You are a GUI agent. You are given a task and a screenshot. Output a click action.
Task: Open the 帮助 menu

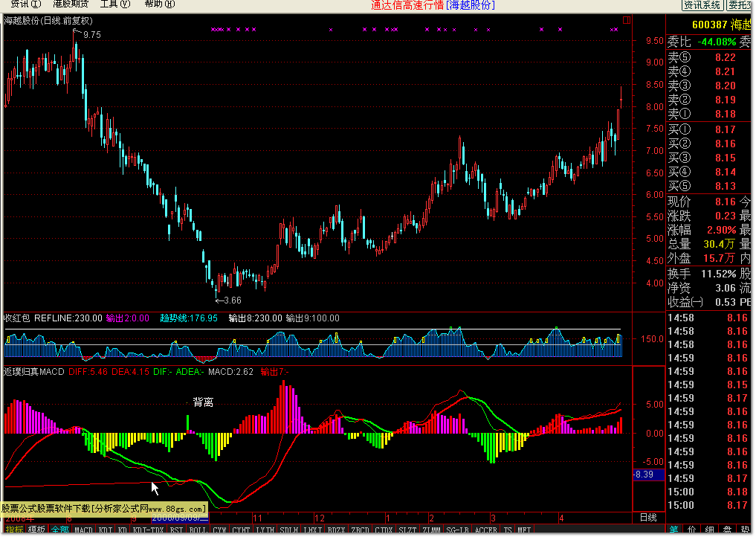160,4
